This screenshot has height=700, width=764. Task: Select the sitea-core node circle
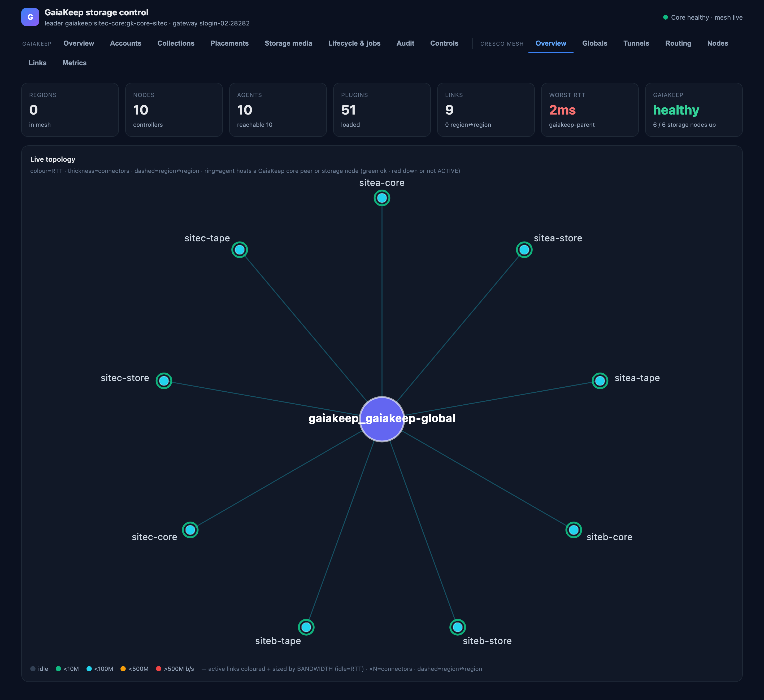click(x=382, y=198)
